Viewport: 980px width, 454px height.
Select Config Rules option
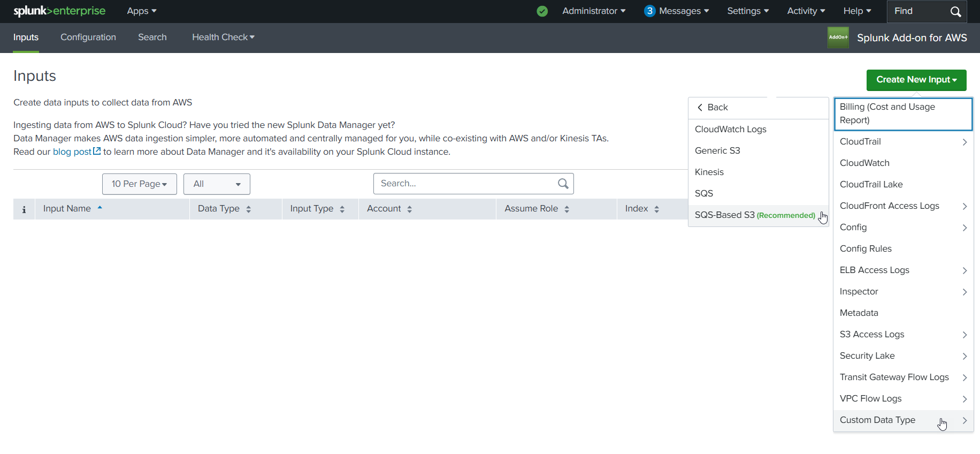pyautogui.click(x=903, y=249)
